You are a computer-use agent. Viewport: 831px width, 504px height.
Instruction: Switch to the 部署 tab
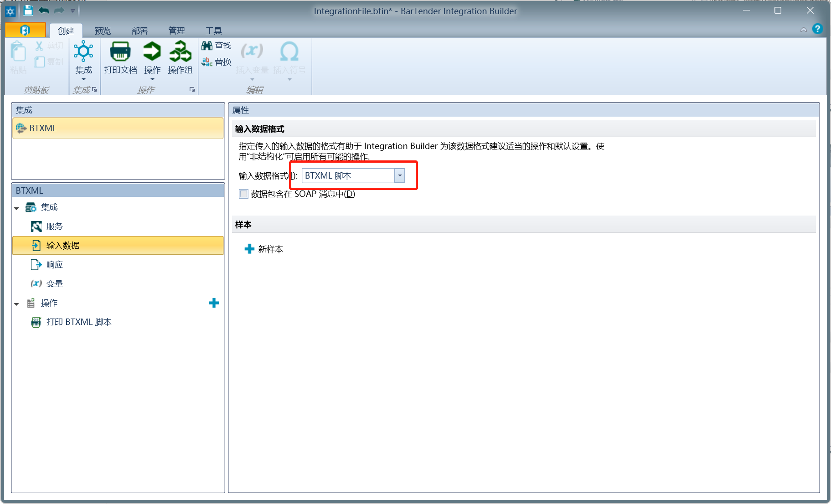pyautogui.click(x=139, y=31)
